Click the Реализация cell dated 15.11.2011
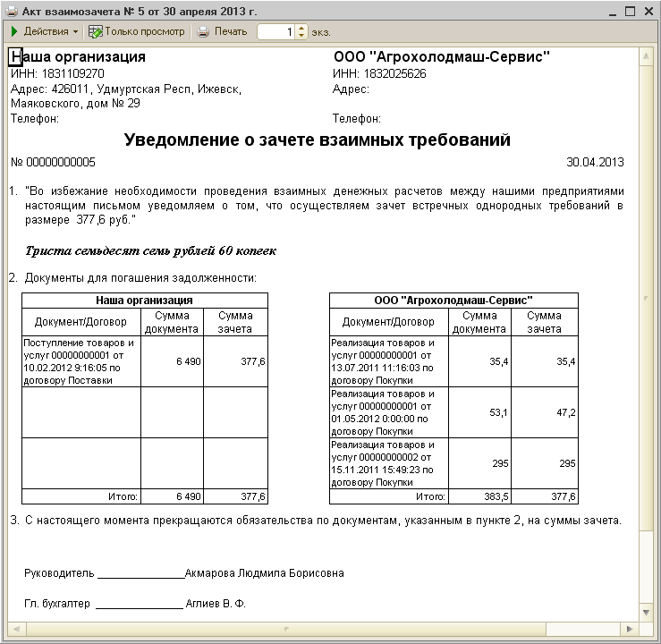The image size is (661, 644). [x=389, y=463]
